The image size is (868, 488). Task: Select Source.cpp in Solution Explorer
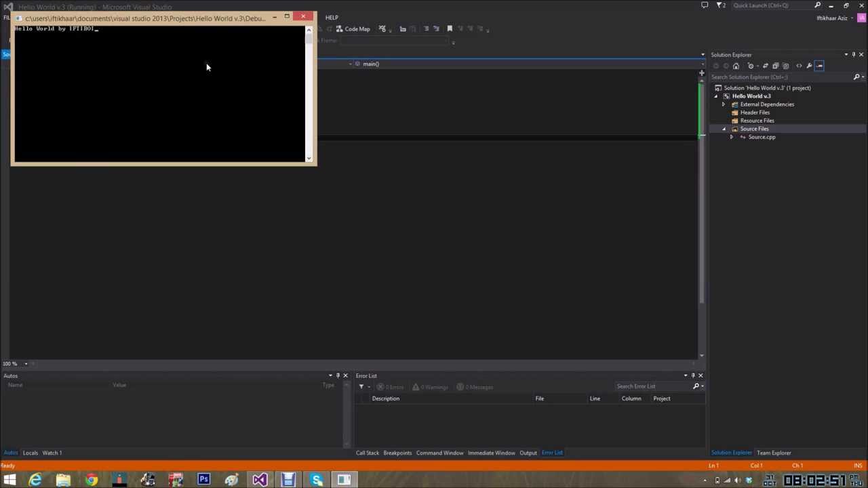762,137
